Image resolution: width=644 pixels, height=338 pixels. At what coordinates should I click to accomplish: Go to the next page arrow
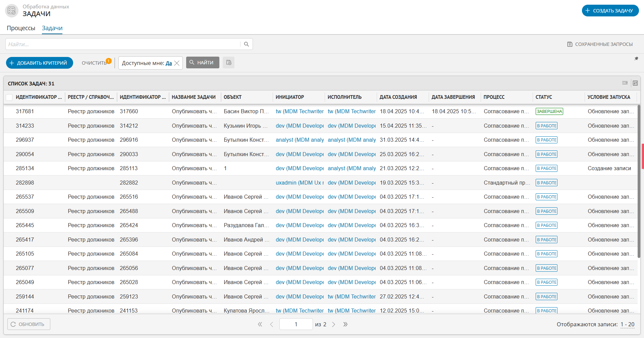click(334, 324)
